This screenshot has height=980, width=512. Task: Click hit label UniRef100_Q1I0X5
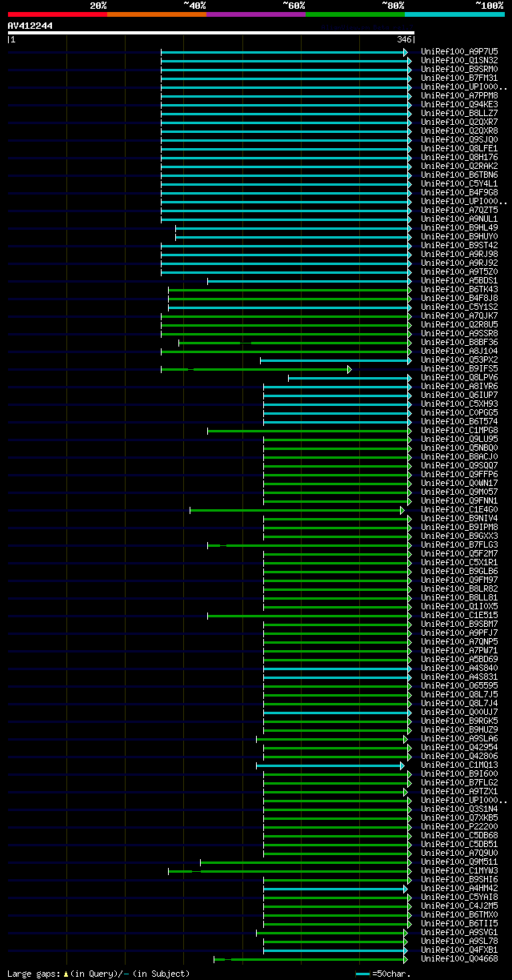(459, 606)
